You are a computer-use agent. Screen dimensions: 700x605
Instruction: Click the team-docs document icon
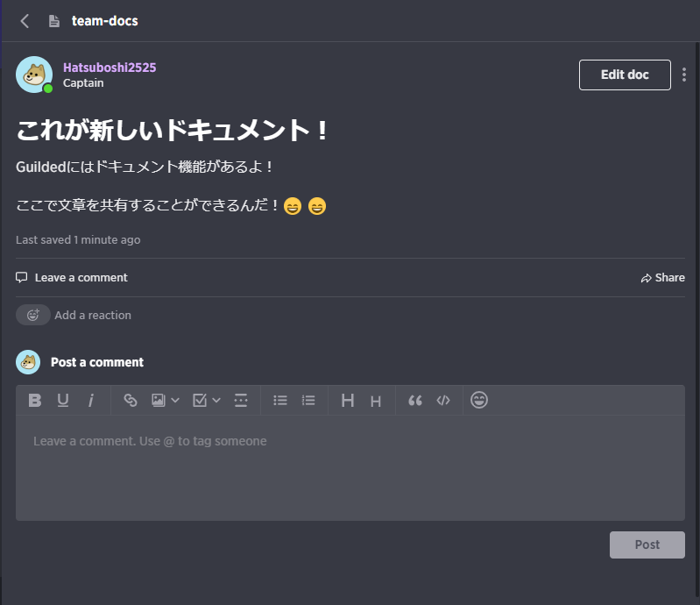(x=54, y=21)
